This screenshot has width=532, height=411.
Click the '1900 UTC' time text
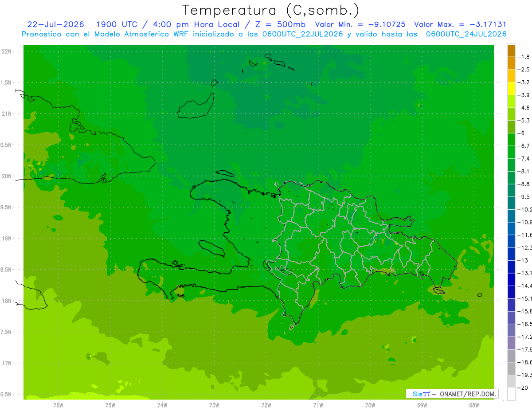pyautogui.click(x=116, y=24)
